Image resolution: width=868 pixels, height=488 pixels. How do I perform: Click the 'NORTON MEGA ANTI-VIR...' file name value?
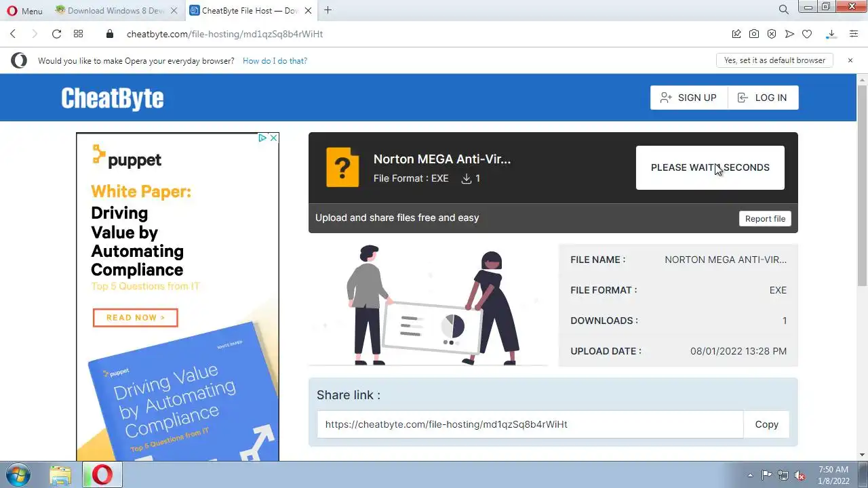point(726,260)
